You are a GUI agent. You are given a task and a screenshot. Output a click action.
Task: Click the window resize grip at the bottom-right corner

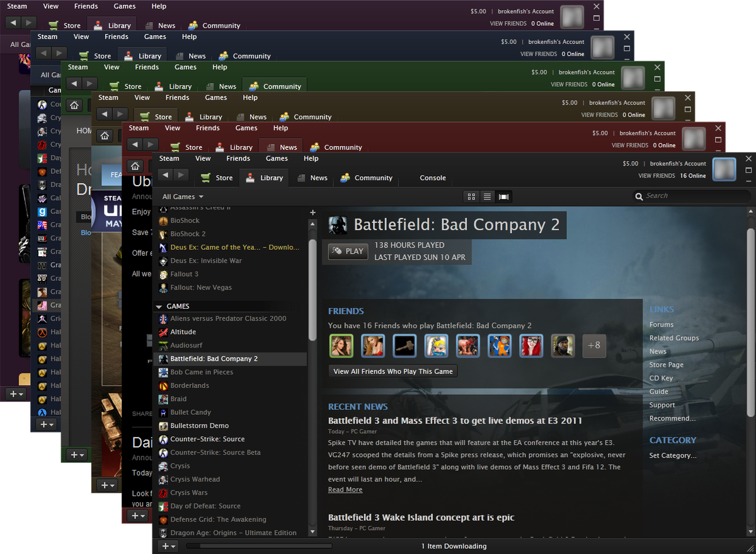[x=750, y=548]
